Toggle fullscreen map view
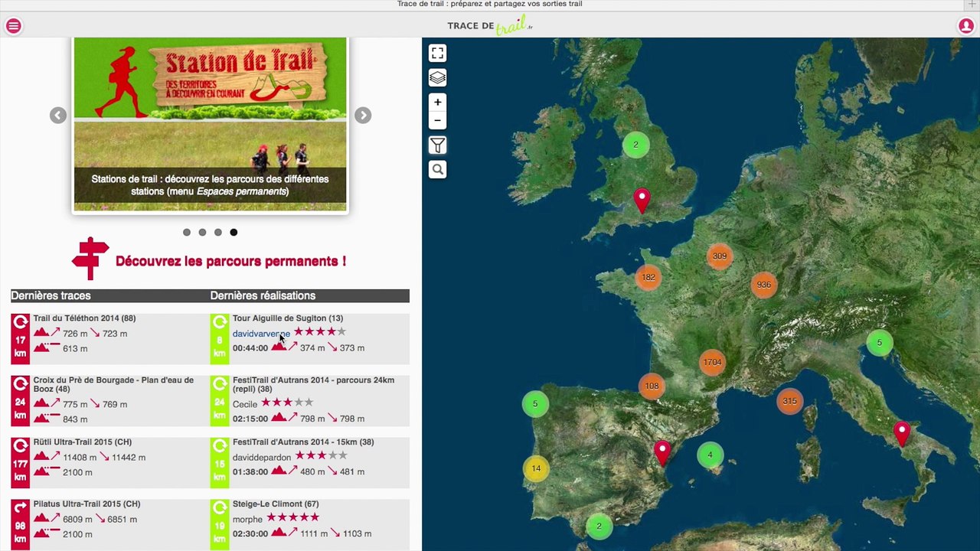Viewport: 980px width, 551px height. [437, 53]
